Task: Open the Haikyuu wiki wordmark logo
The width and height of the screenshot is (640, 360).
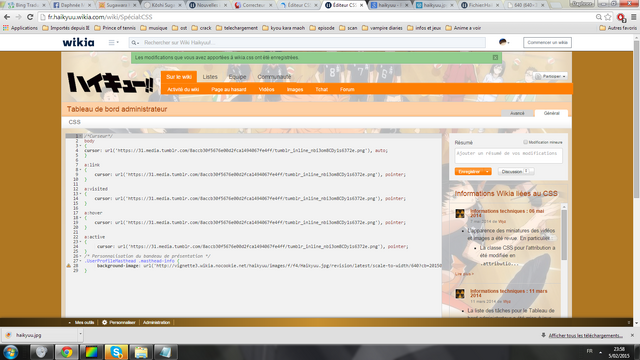Action: point(110,82)
